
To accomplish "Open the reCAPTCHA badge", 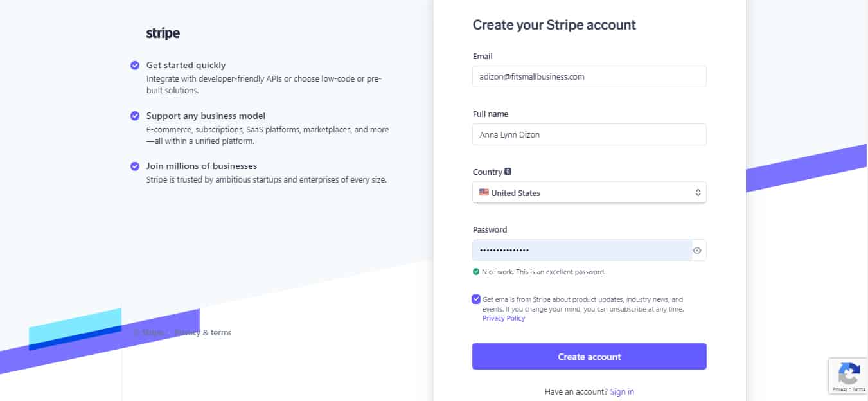I will 848,376.
